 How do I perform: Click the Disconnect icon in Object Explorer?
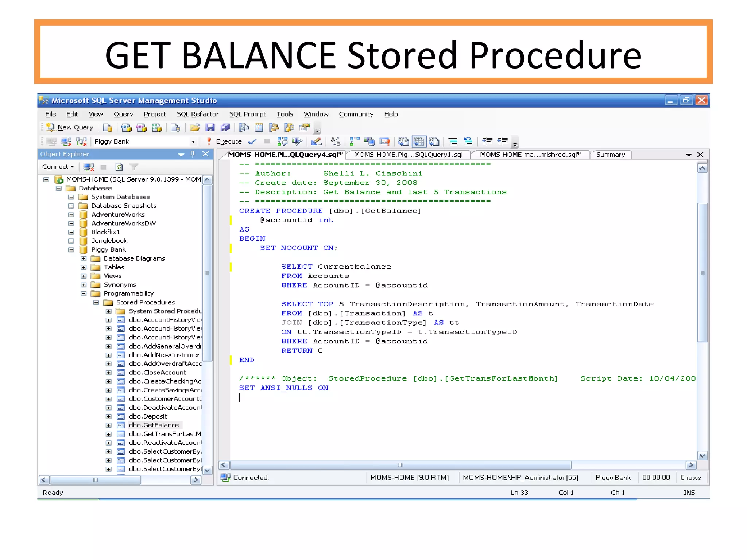pyautogui.click(x=89, y=167)
